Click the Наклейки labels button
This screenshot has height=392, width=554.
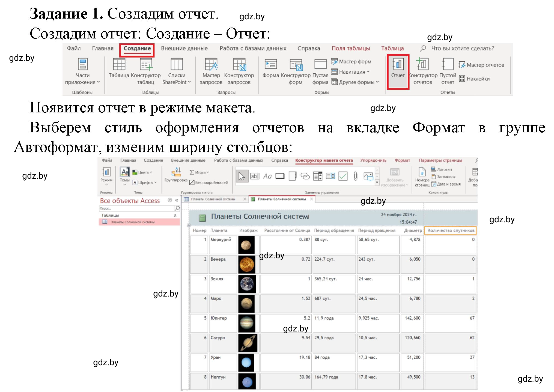click(474, 79)
